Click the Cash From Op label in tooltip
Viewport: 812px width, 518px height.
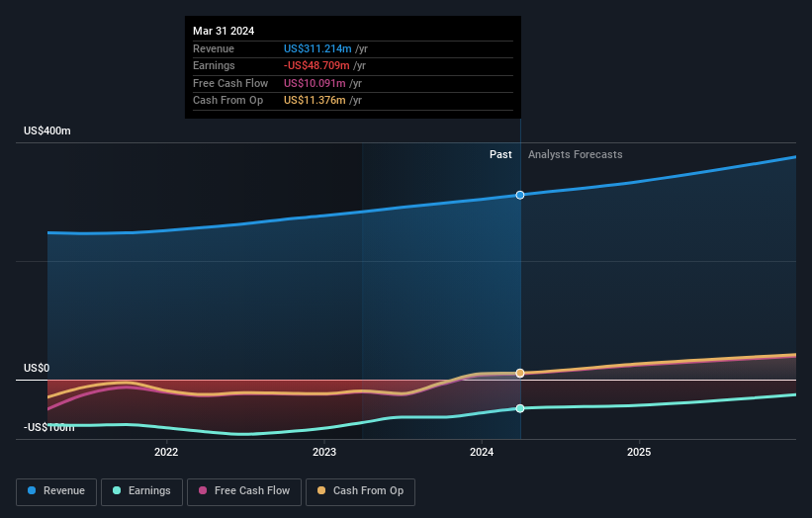tap(227, 101)
